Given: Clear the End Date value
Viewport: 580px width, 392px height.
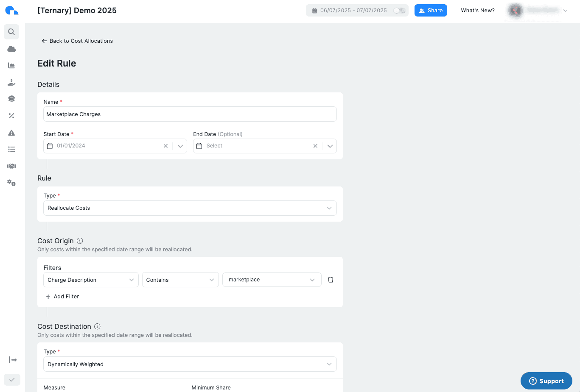Looking at the screenshot, I should coord(315,146).
